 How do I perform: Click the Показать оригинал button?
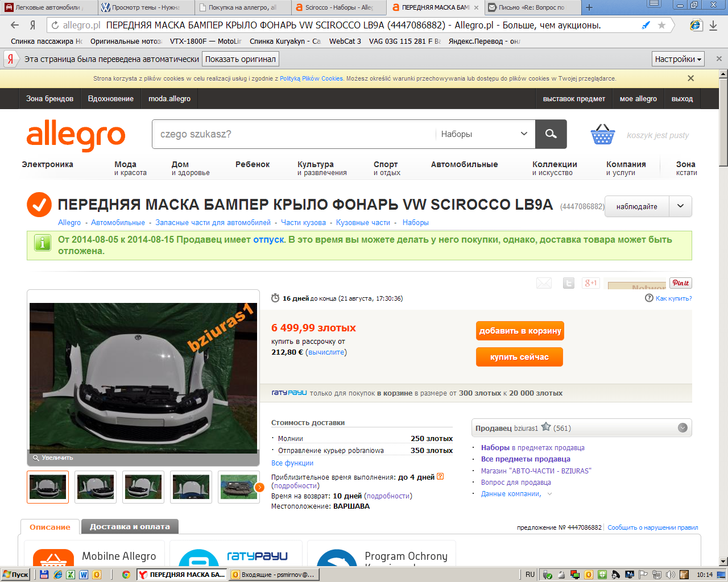click(241, 59)
